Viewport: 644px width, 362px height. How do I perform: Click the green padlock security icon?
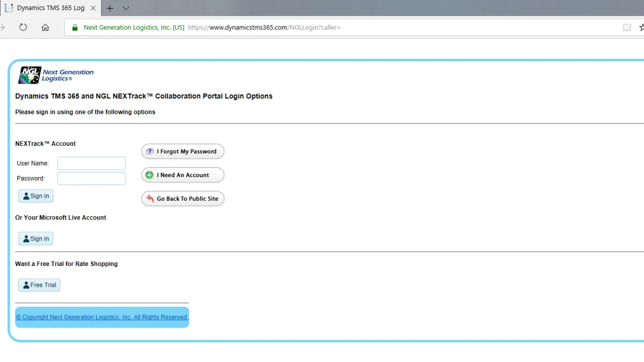(75, 27)
